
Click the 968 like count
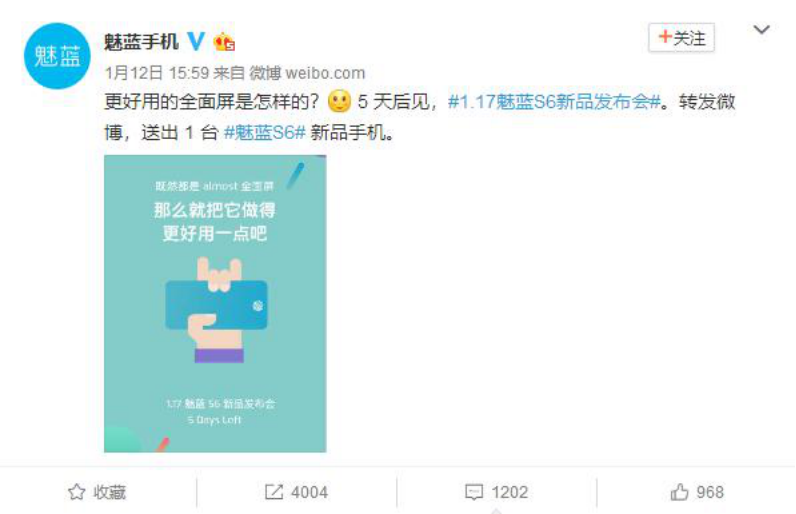pyautogui.click(x=710, y=492)
